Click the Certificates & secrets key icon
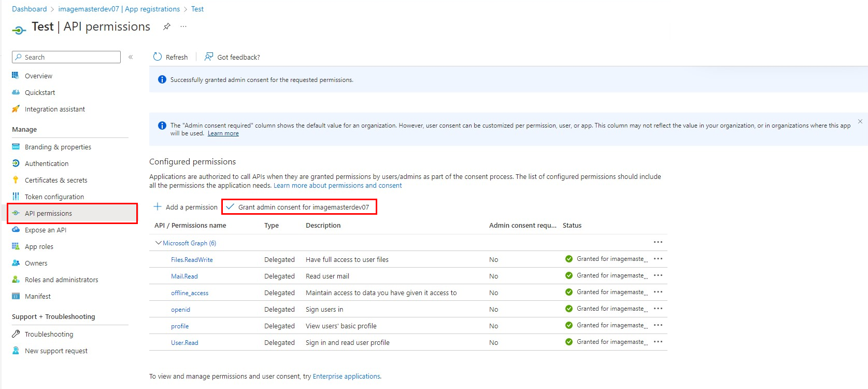 [x=16, y=180]
